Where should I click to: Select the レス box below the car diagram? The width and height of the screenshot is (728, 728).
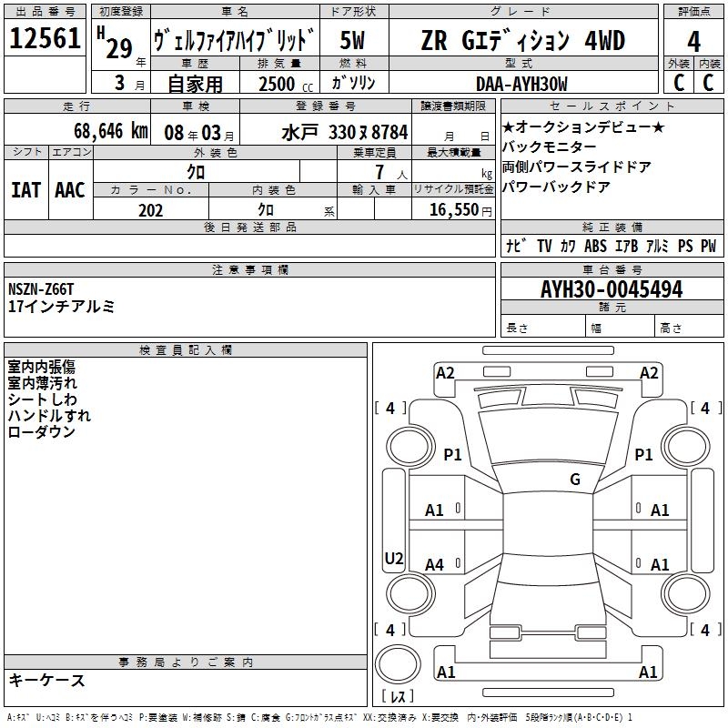(397, 697)
